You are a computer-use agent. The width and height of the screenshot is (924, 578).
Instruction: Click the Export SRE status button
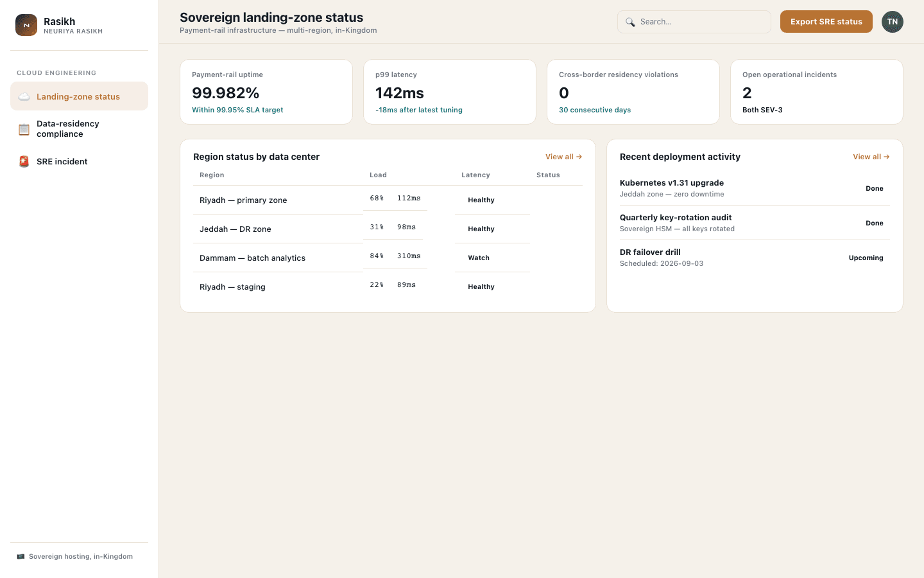826,22
